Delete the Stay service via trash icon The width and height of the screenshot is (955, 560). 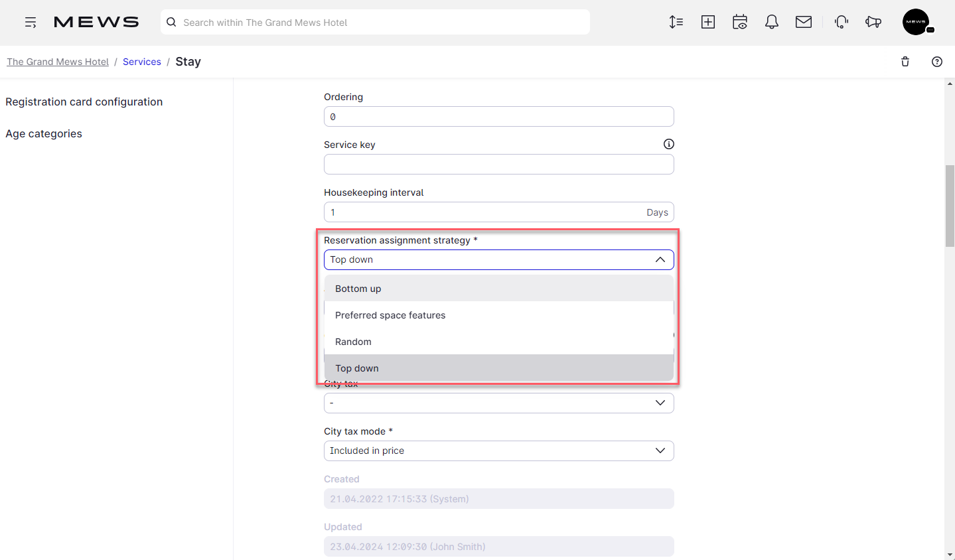[905, 62]
